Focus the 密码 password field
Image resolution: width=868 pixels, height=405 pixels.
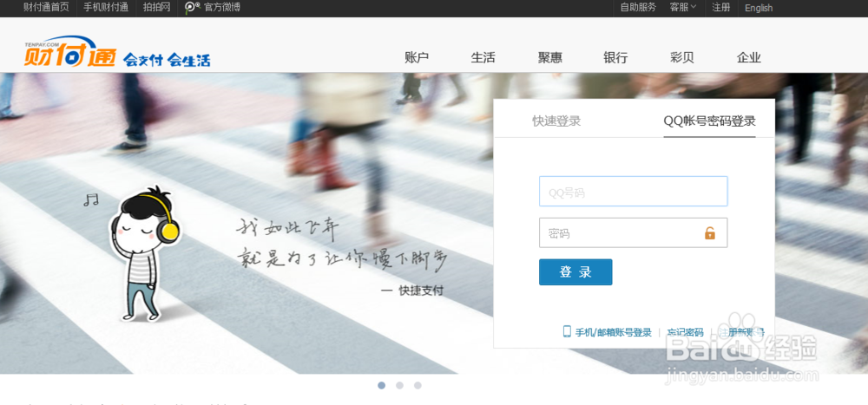(x=634, y=232)
